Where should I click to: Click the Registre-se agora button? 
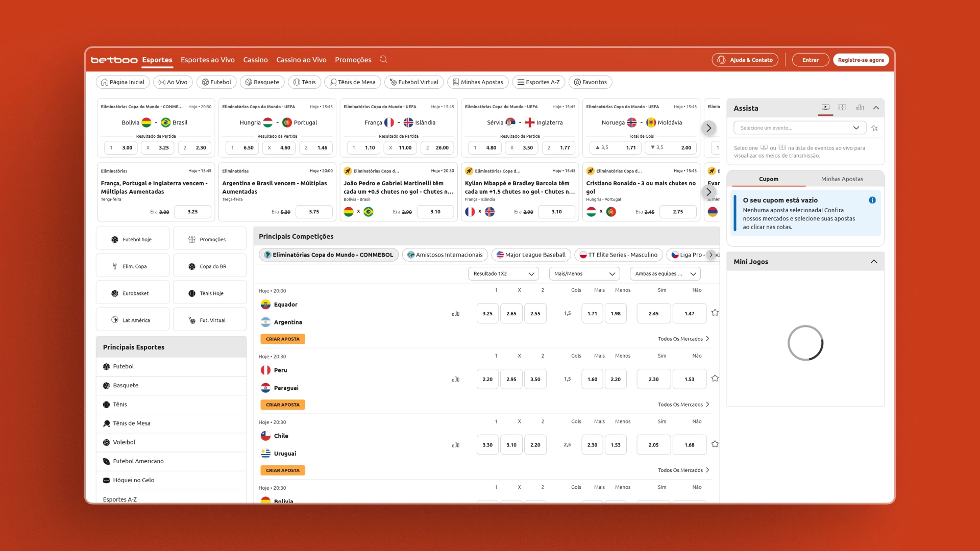(861, 60)
